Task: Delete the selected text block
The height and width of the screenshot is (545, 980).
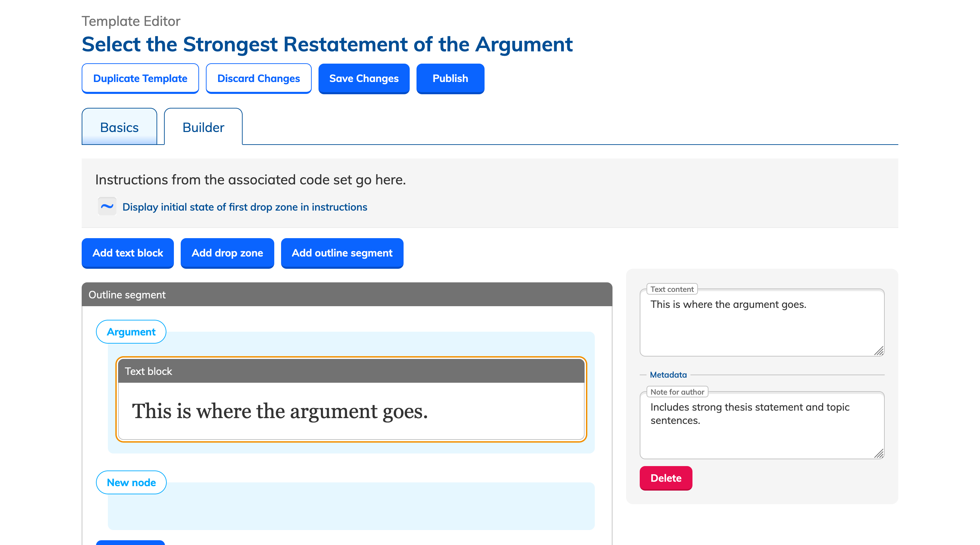Action: point(665,478)
